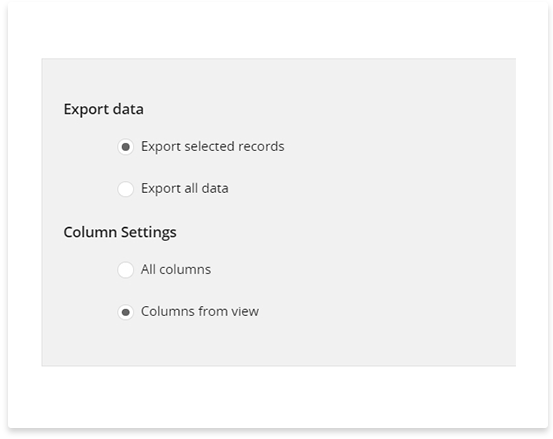This screenshot has height=439, width=553.
Task: Click the word 'Settings' in the Column Settings heading
Action: coord(148,233)
